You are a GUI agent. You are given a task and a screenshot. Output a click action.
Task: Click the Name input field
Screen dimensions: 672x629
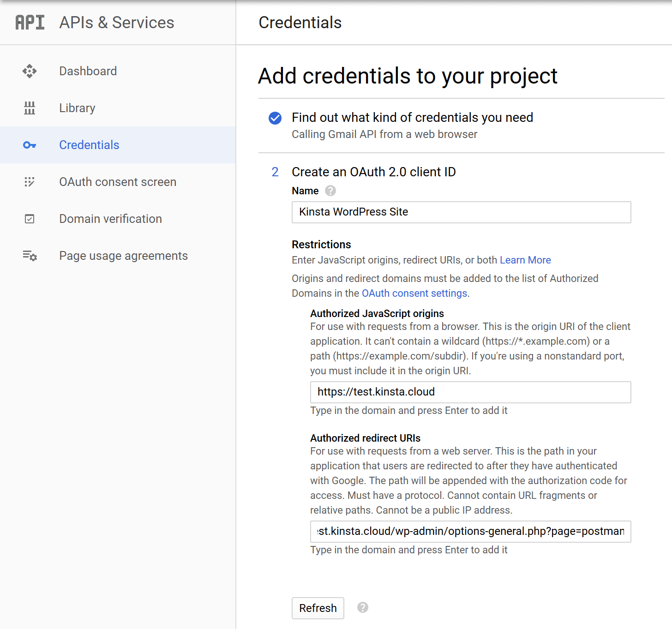[x=461, y=212]
